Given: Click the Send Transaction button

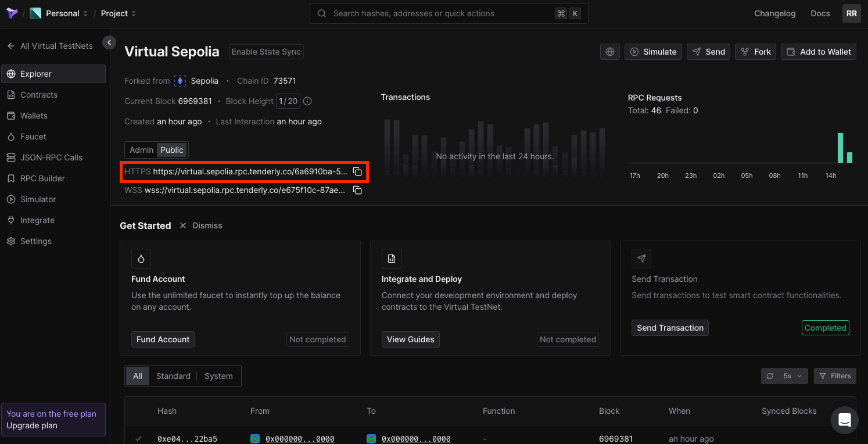Looking at the screenshot, I should coord(670,328).
